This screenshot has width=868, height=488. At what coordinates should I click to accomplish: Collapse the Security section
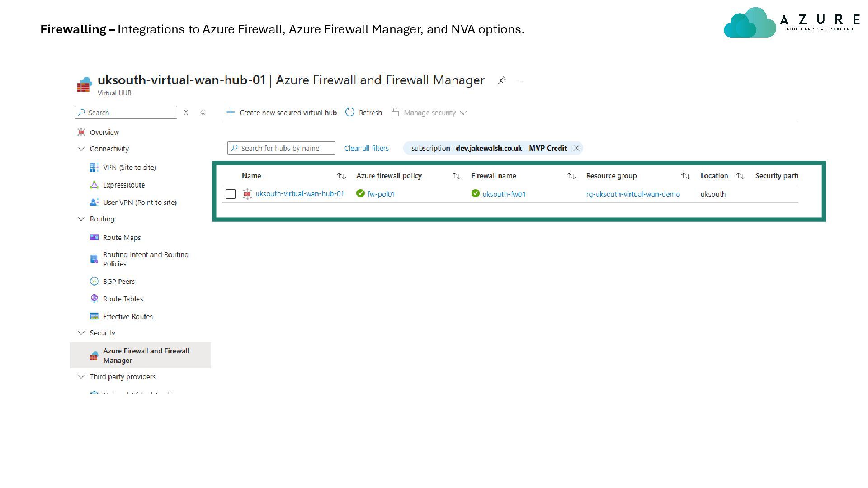pos(81,333)
